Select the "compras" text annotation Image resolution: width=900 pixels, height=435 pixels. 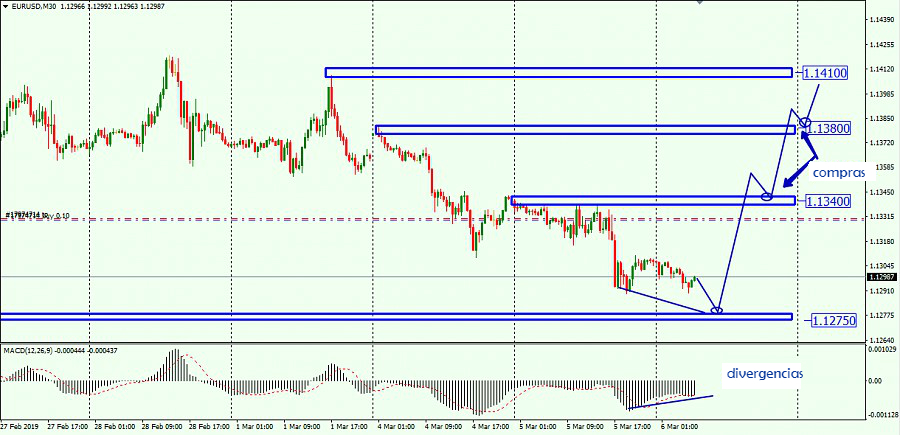[x=839, y=173]
